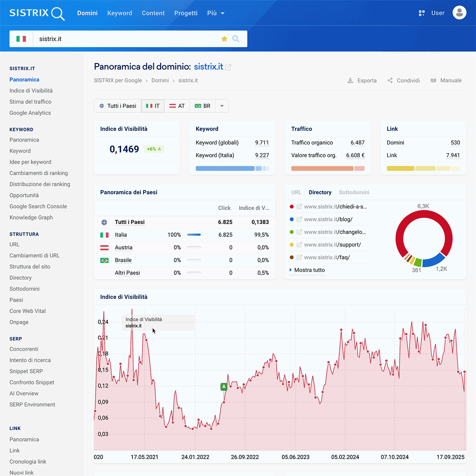Open the Manuale book icon
476x476 pixels.
pyautogui.click(x=434, y=81)
